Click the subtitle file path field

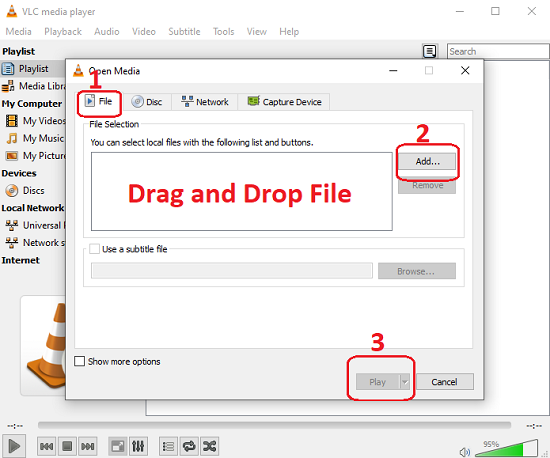(232, 271)
